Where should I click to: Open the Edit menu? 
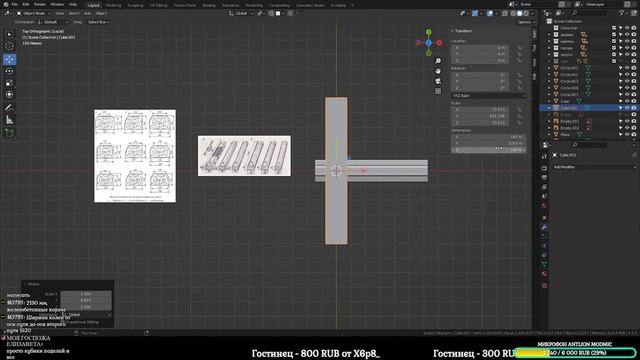tap(26, 4)
